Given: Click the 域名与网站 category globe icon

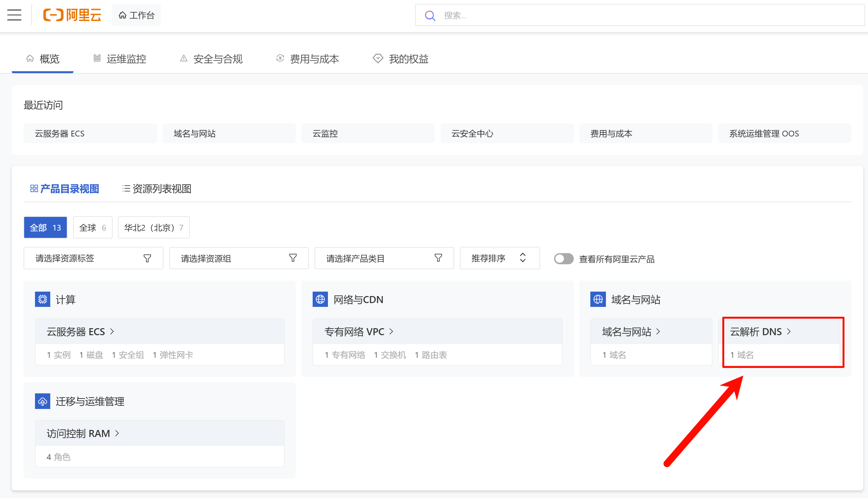Looking at the screenshot, I should (598, 299).
